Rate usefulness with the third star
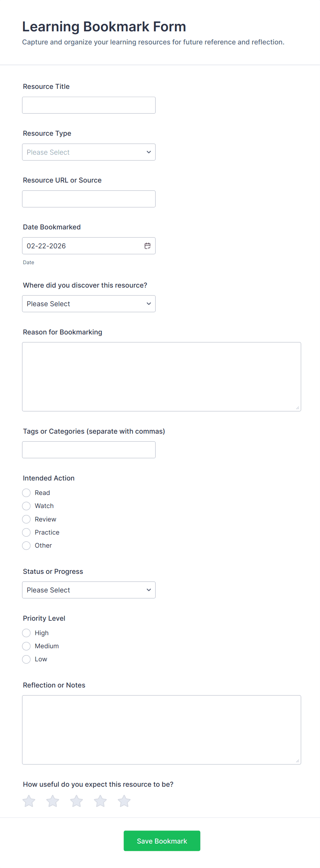Viewport: 320px width, 868px height. (x=76, y=801)
